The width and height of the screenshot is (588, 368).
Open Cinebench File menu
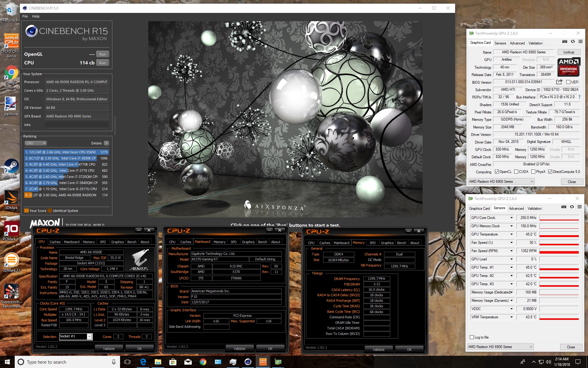tap(25, 16)
